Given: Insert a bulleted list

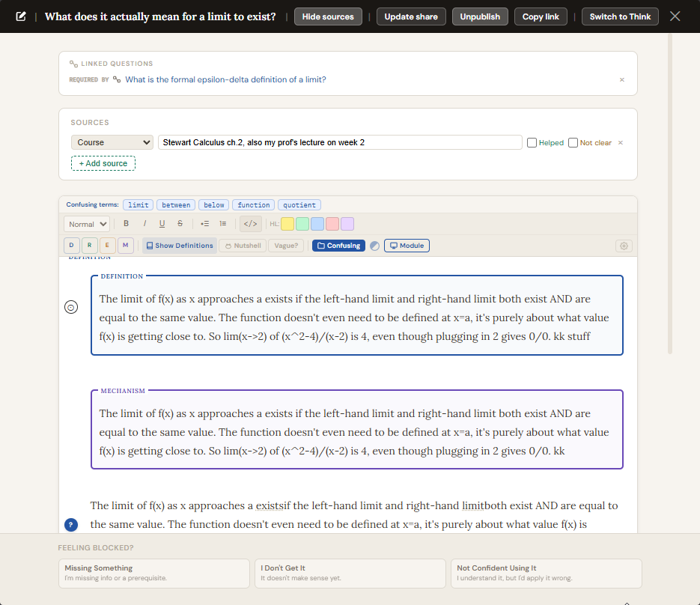Looking at the screenshot, I should (204, 224).
